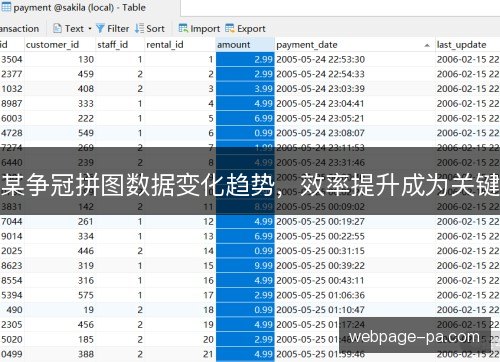500x362 pixels.
Task: Click payment id cell 8987
Action: click(12, 103)
